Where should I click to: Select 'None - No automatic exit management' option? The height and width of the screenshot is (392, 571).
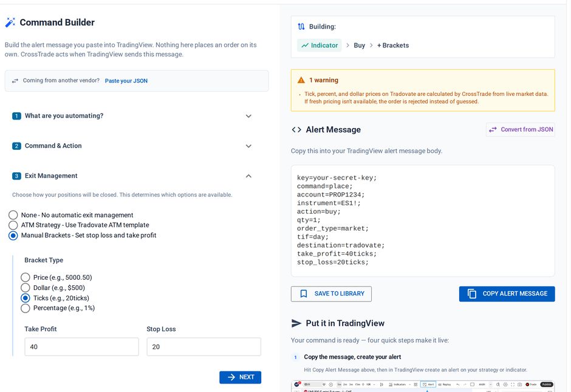[13, 215]
